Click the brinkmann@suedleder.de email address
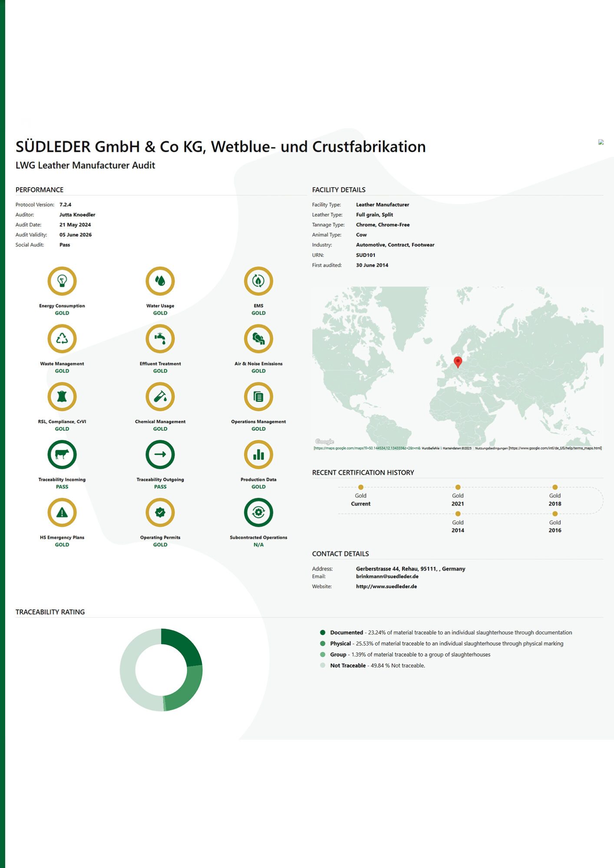 pyautogui.click(x=387, y=576)
